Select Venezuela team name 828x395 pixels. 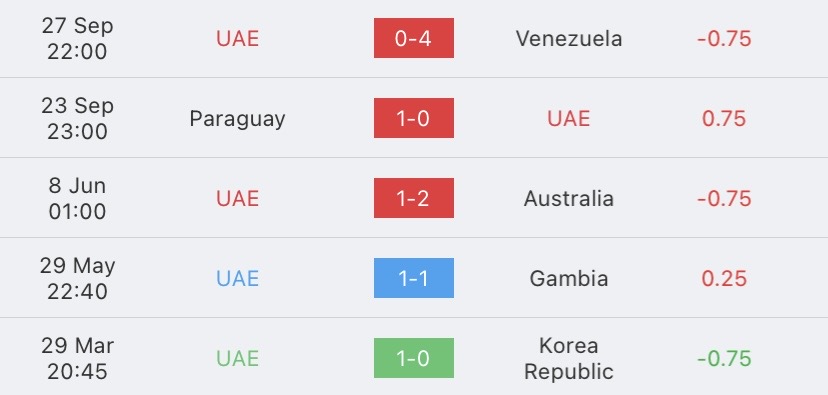coord(569,39)
